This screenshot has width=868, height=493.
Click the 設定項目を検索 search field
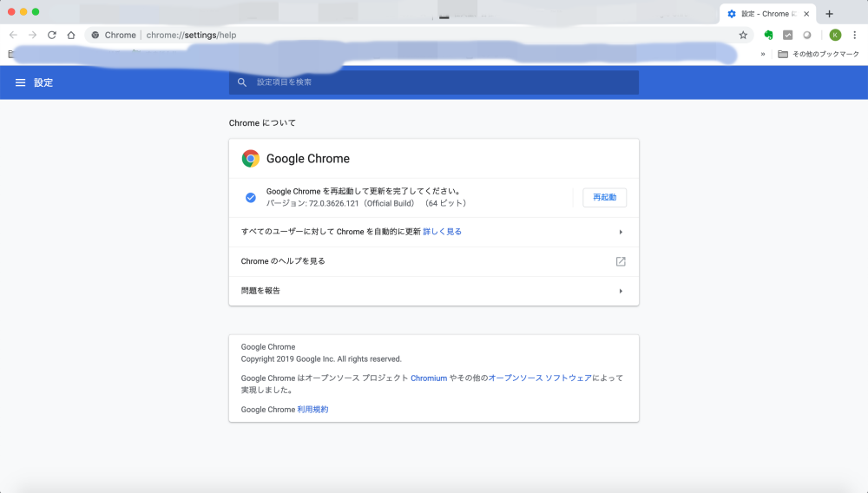pos(434,82)
